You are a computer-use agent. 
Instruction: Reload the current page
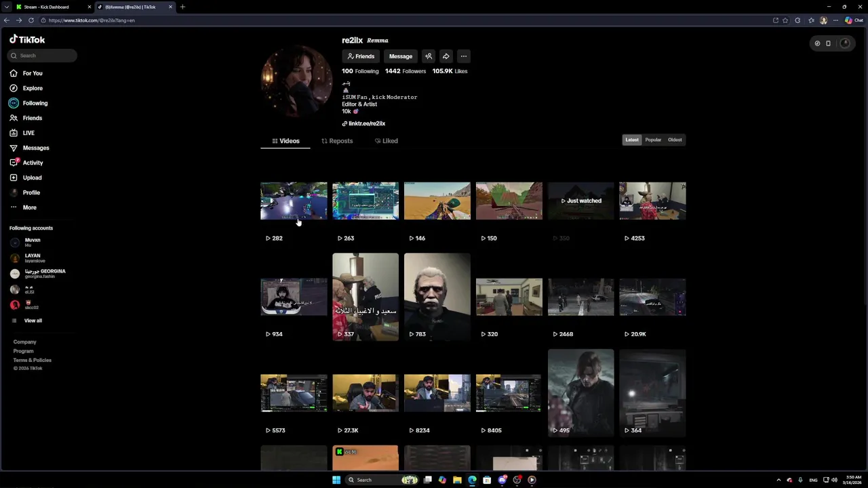pyautogui.click(x=31, y=20)
